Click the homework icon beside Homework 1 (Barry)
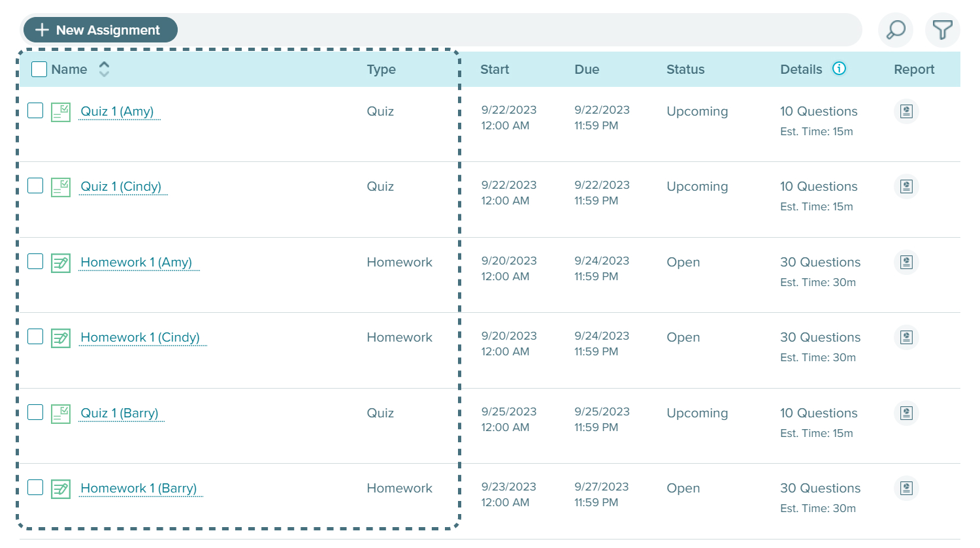 tap(61, 489)
